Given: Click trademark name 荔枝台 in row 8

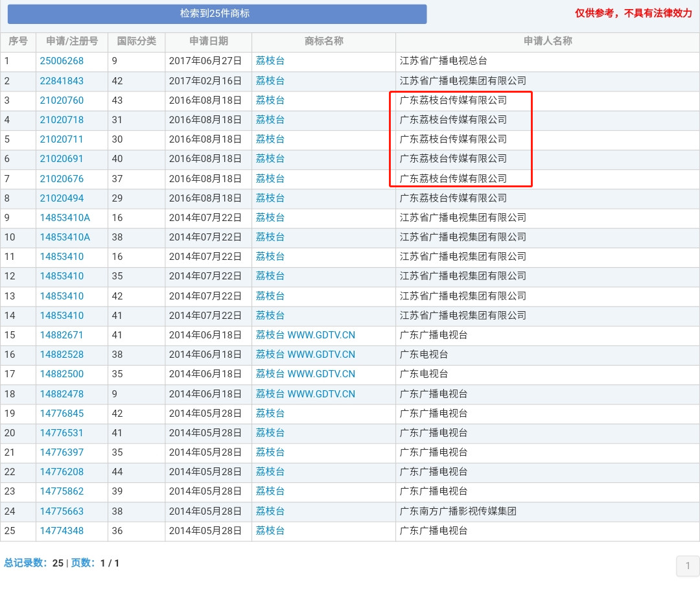Looking at the screenshot, I should click(270, 198).
